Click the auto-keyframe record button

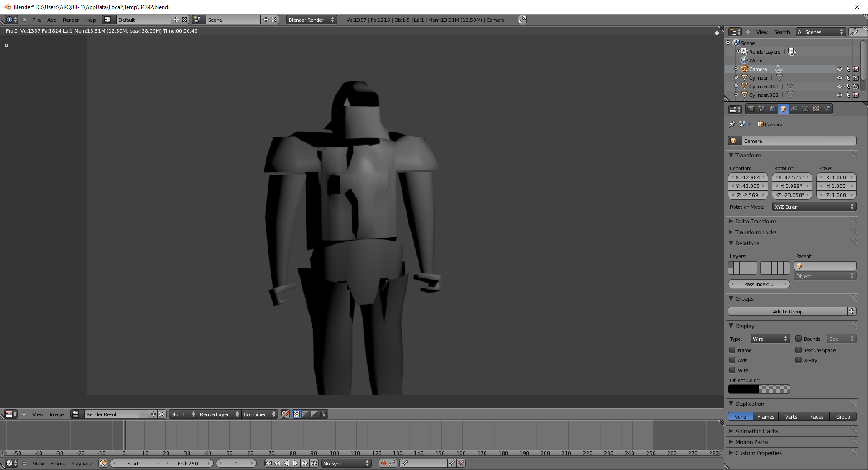tap(383, 464)
